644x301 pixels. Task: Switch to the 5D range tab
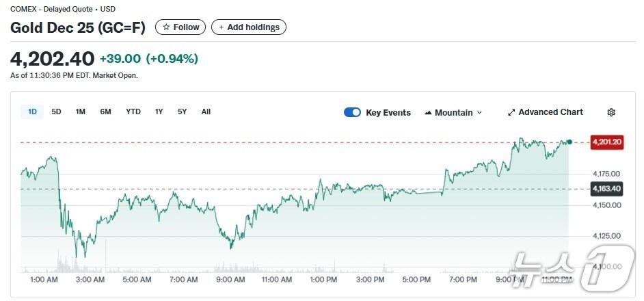pyautogui.click(x=56, y=112)
